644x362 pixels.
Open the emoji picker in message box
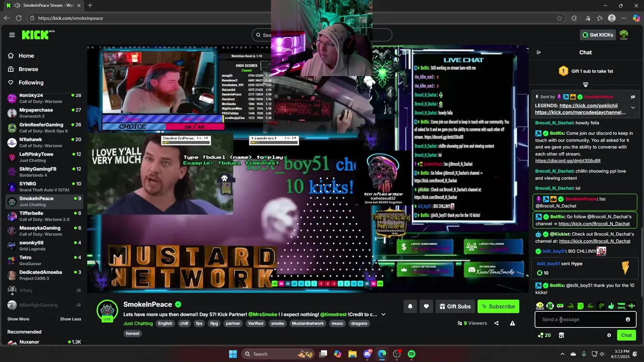628,319
